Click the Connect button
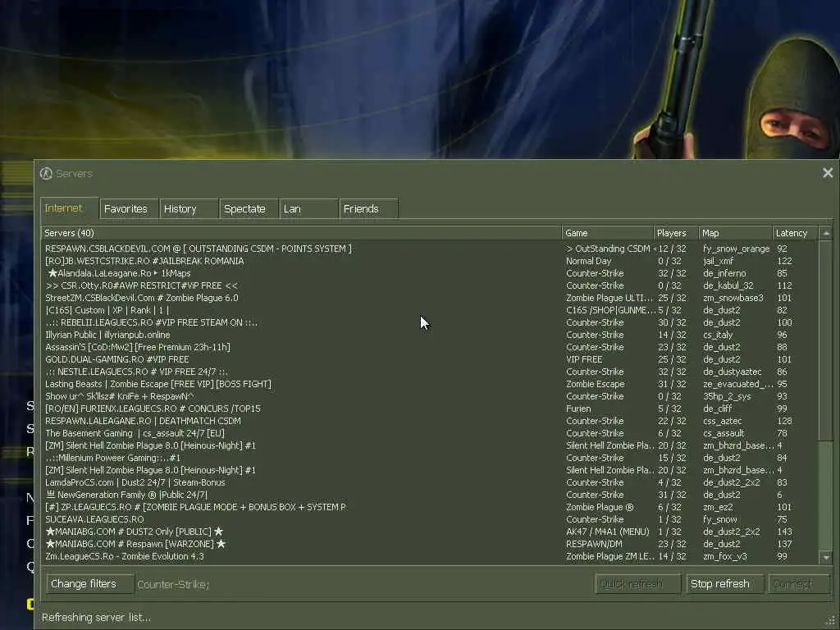The image size is (840, 630). (799, 583)
